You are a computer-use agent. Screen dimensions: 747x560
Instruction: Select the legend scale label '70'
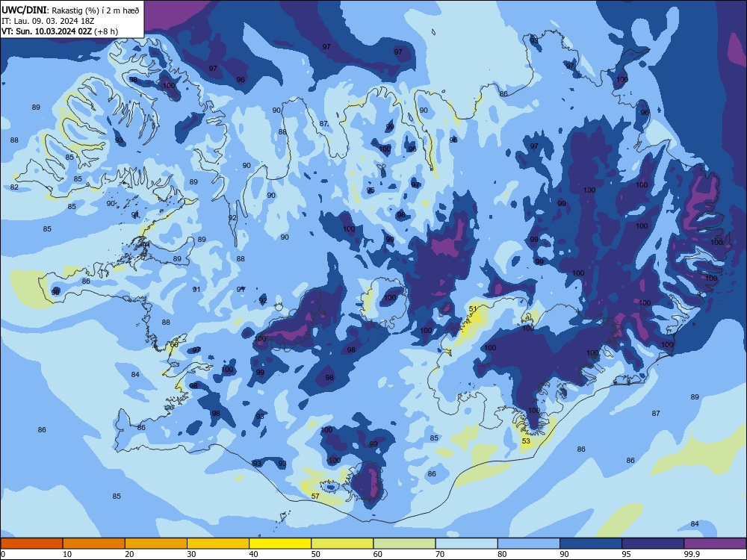440,554
